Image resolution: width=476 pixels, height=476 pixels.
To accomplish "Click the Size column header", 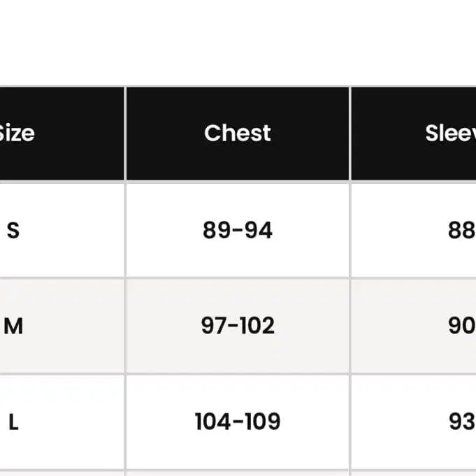I will click(x=17, y=133).
